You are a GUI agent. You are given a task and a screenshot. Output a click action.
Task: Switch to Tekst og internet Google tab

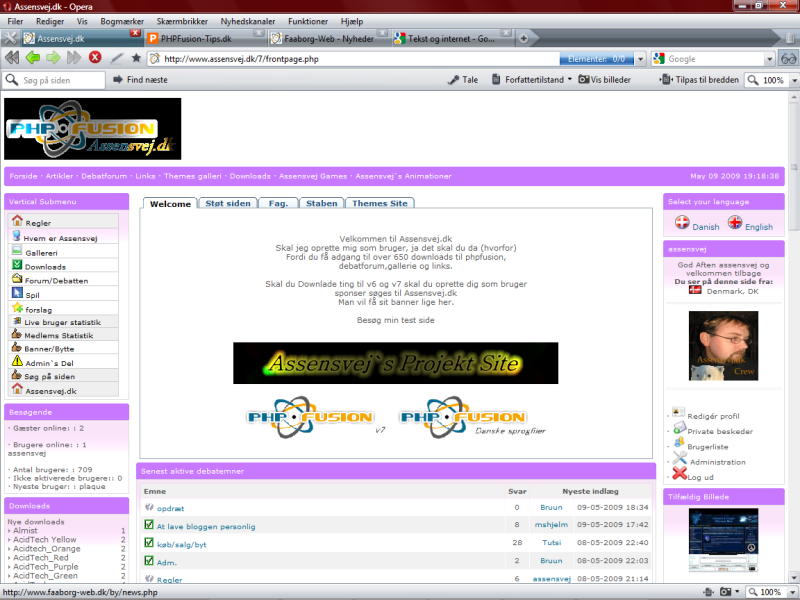tap(452, 38)
